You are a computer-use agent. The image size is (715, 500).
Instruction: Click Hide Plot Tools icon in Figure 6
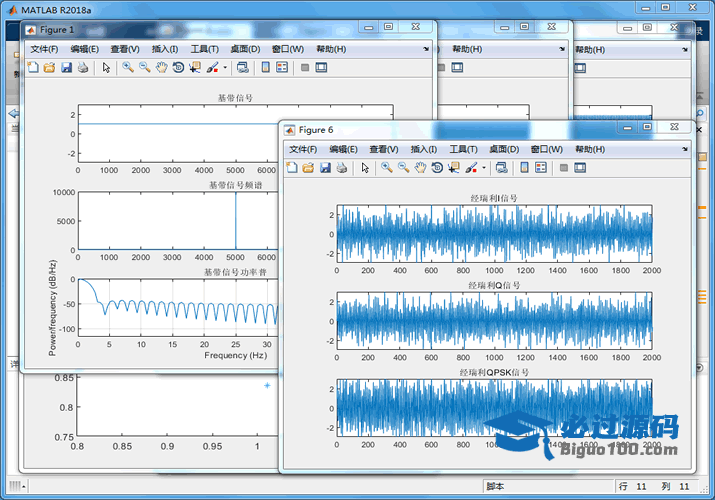(x=564, y=168)
